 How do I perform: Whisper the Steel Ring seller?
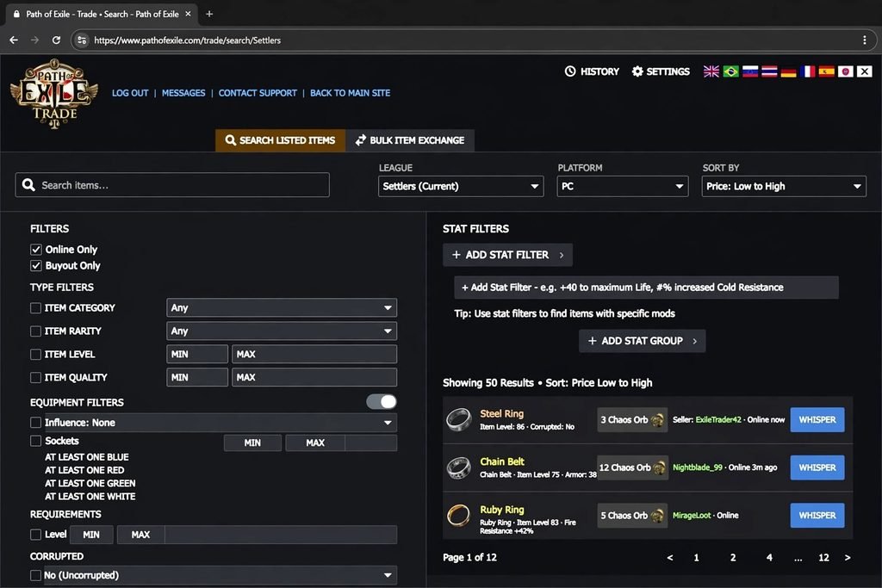point(817,419)
